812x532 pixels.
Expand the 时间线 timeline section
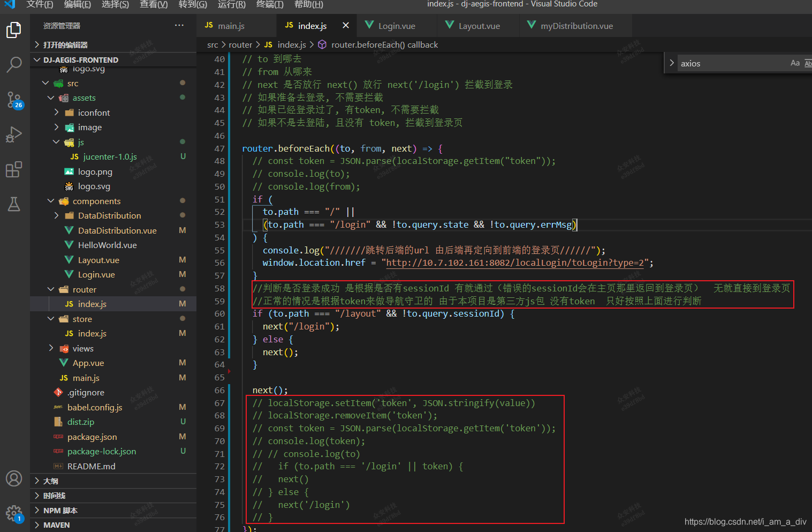pyautogui.click(x=113, y=496)
